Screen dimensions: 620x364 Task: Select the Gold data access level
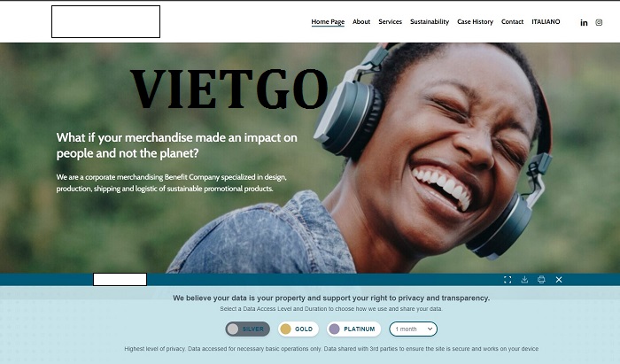298,329
